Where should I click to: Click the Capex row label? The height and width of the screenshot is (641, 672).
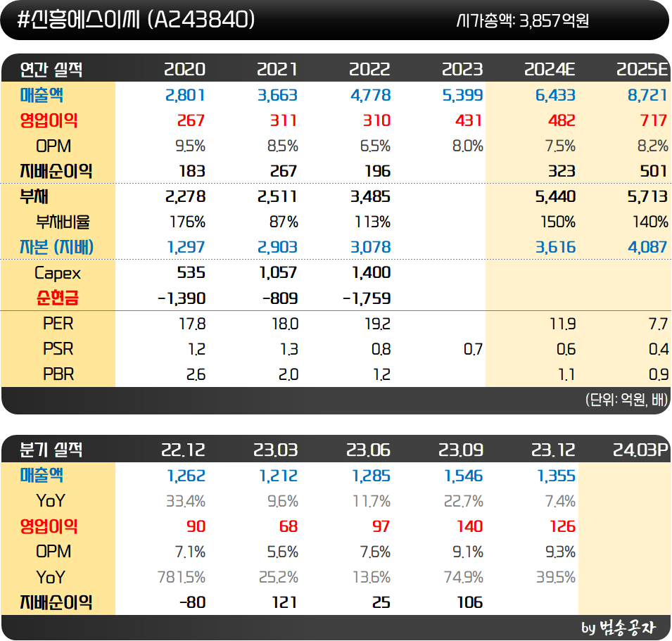(58, 274)
